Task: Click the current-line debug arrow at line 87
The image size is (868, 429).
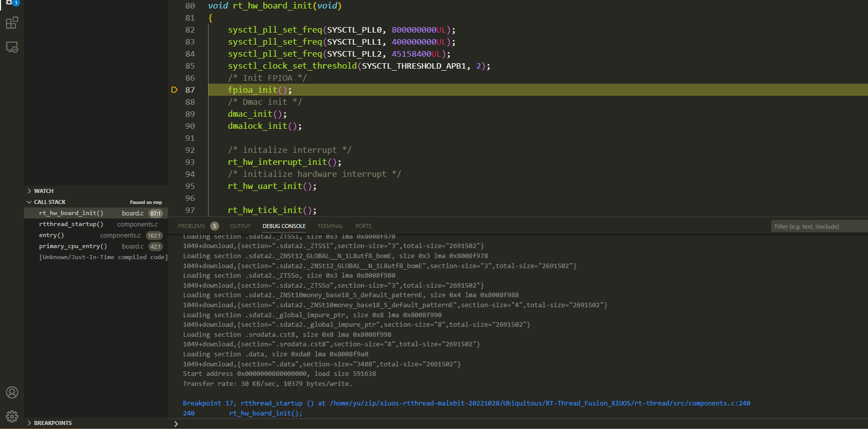Action: click(x=175, y=90)
